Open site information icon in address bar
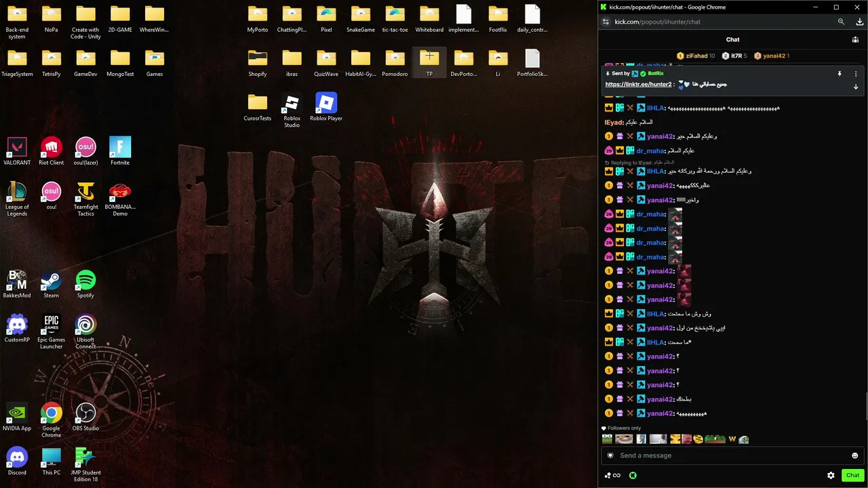868x488 pixels. (x=606, y=22)
